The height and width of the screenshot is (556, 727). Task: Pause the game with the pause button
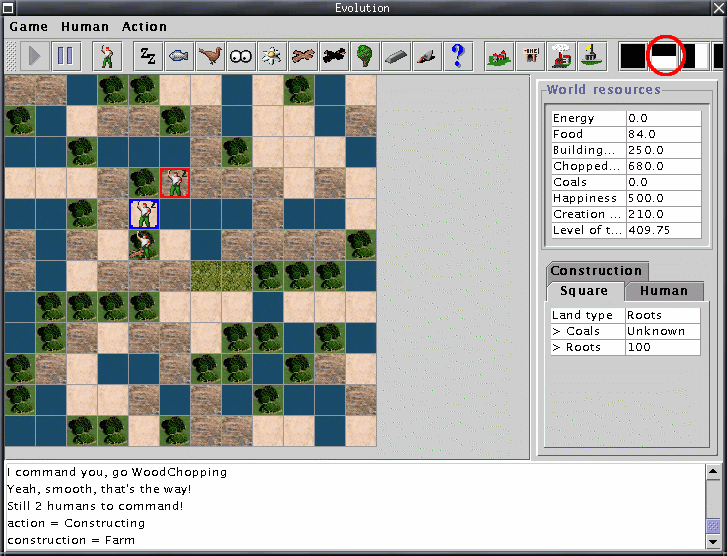(x=64, y=55)
